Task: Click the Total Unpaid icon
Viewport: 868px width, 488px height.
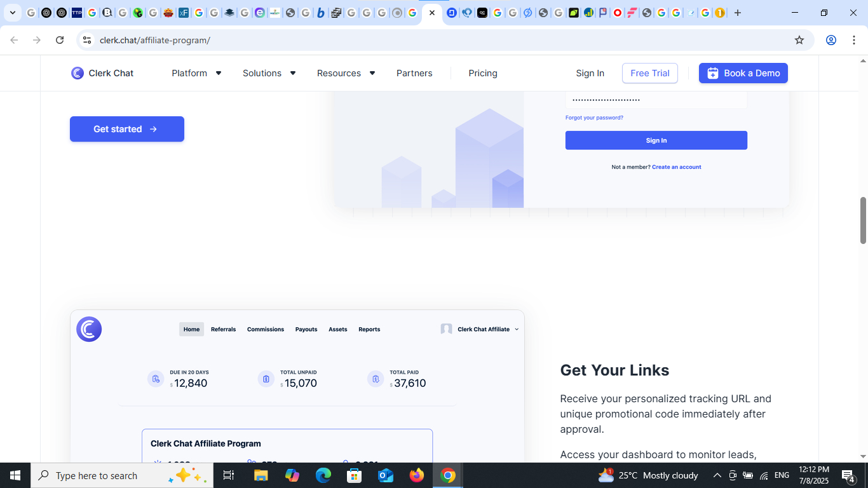Action: 266,379
